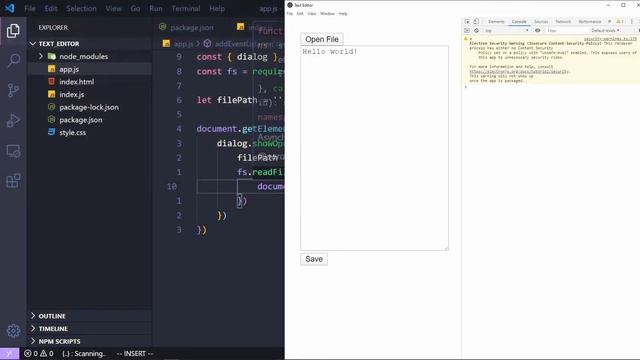Open the Run and Debug view
The width and height of the screenshot is (640, 360).
(x=13, y=120)
